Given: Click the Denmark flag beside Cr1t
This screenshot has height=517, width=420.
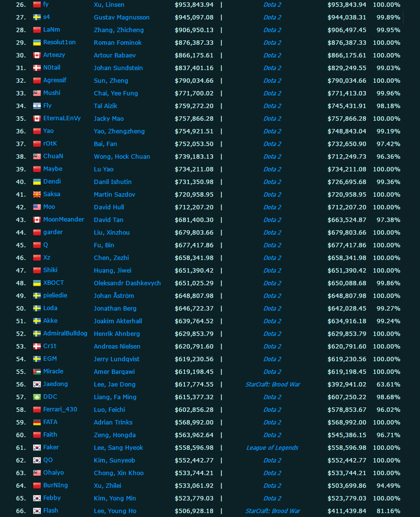Looking at the screenshot, I should coord(37,346).
